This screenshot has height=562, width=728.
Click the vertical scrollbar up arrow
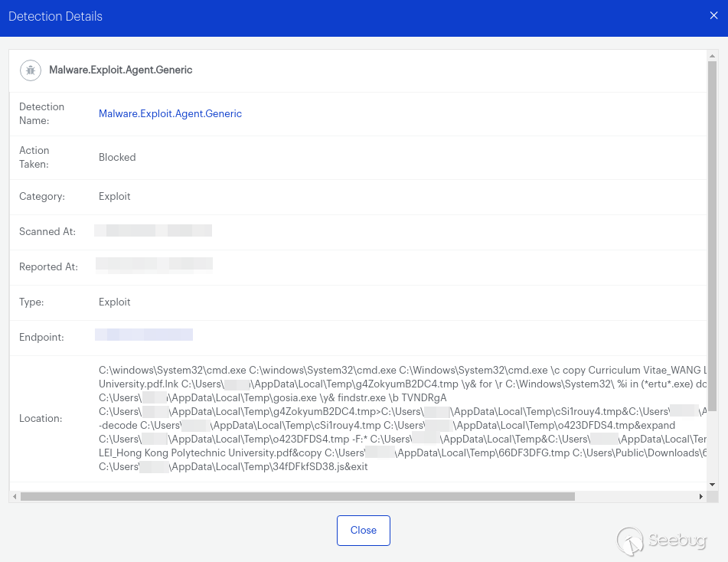tap(712, 56)
